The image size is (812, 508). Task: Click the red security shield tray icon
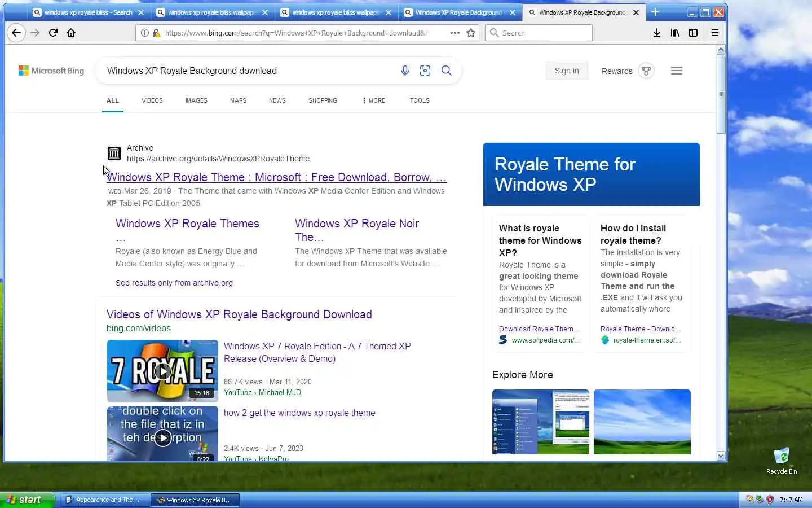(x=770, y=500)
